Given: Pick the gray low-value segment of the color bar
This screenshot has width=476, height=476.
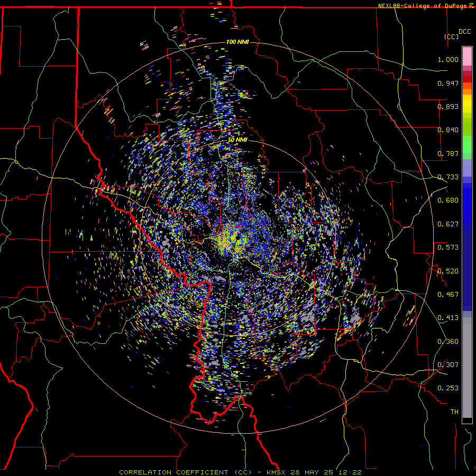Looking at the screenshot, I should click(467, 368).
